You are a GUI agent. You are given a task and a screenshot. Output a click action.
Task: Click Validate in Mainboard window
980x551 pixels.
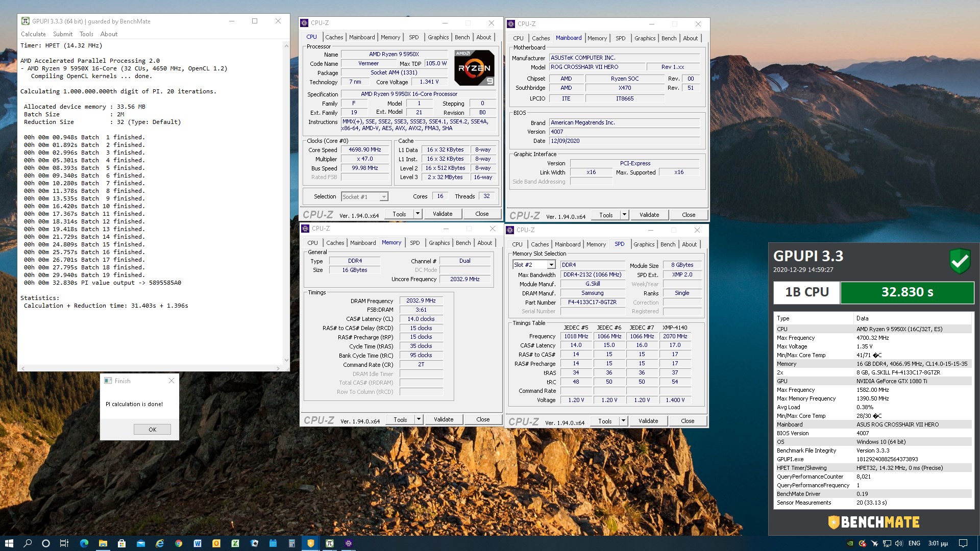(x=649, y=215)
